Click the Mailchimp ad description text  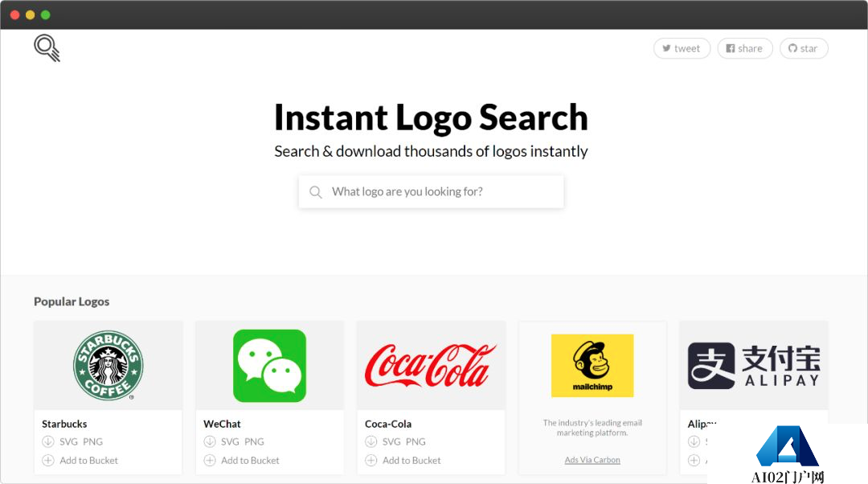click(592, 428)
